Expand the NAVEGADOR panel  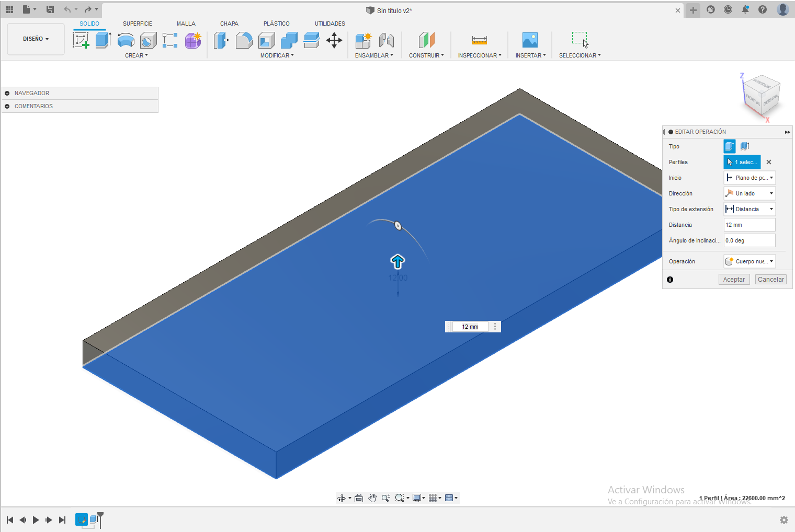[7, 93]
